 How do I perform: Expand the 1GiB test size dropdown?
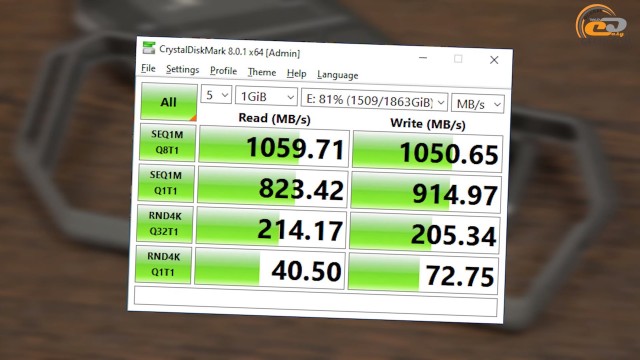point(266,97)
